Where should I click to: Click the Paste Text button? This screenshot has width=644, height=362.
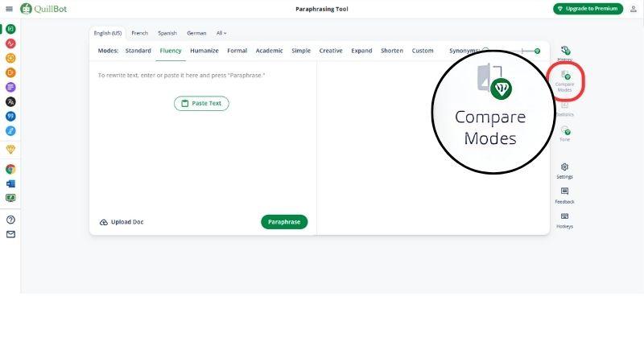[x=201, y=104]
